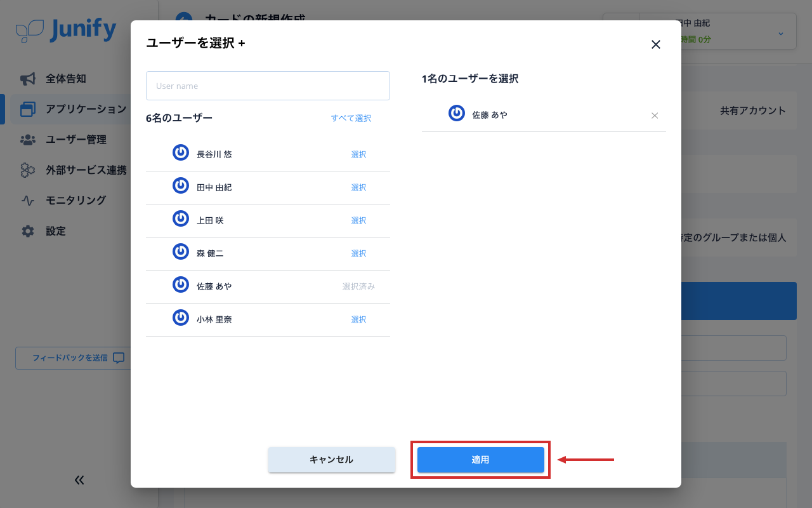Focus the User name search field

268,86
